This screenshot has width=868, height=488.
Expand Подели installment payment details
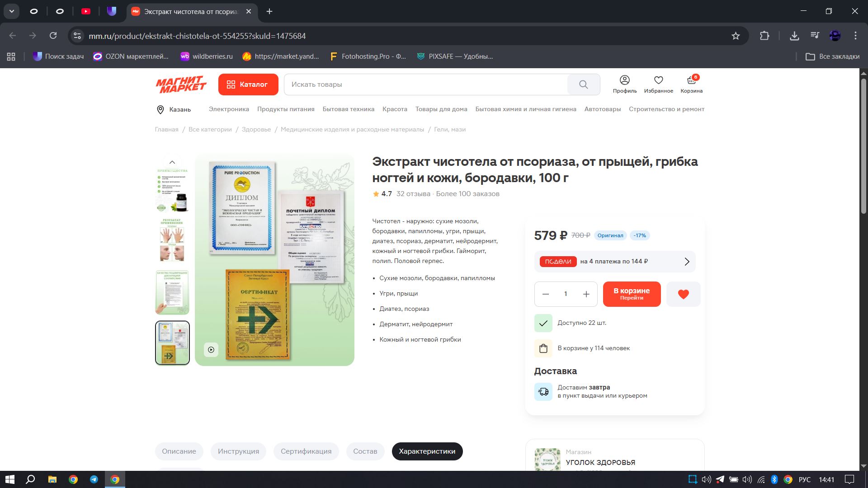coord(687,262)
